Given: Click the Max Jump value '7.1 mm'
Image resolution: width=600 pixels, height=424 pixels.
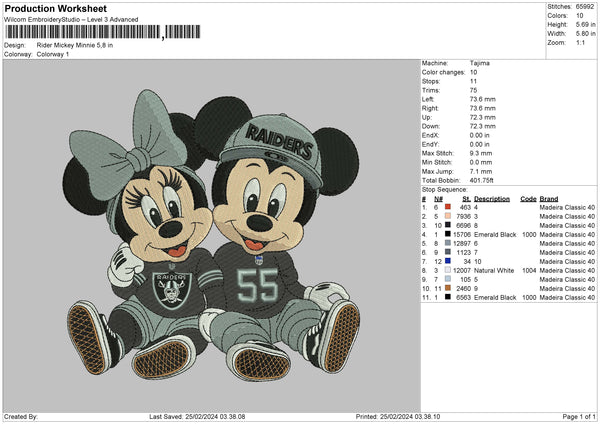Looking at the screenshot, I should 481,171.
